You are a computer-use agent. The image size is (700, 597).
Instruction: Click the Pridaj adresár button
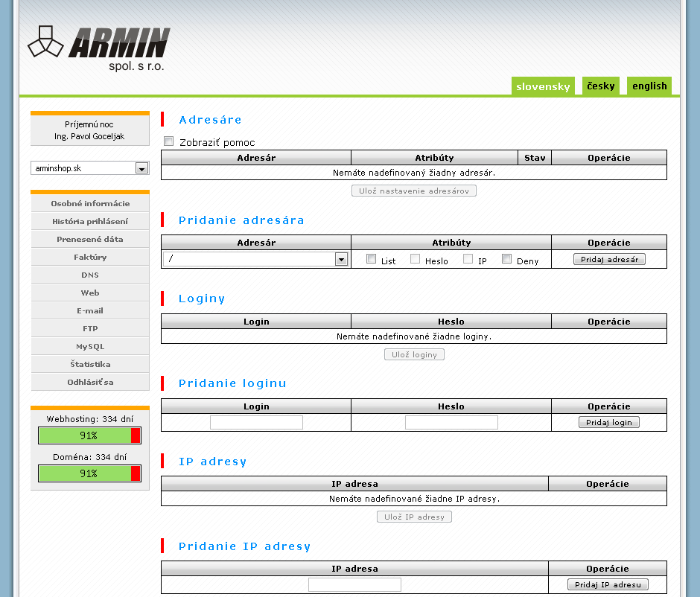(609, 259)
